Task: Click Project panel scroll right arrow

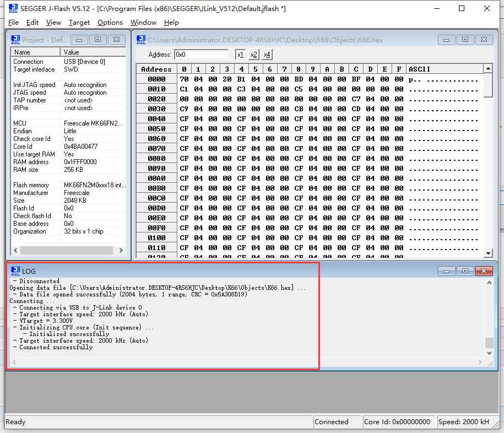Action: [x=121, y=250]
